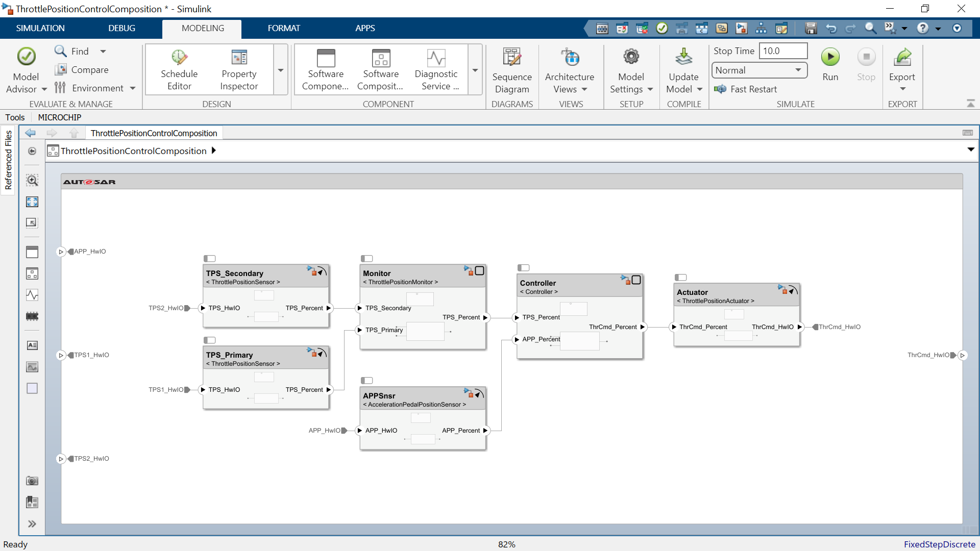This screenshot has height=551, width=980.
Task: Open the Model Settings dropdown arrow
Action: (x=650, y=89)
